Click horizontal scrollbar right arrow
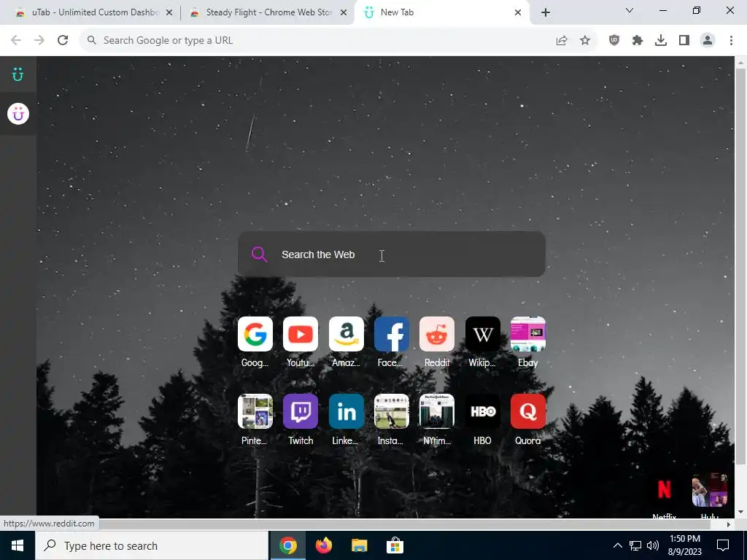The image size is (747, 560). (729, 524)
